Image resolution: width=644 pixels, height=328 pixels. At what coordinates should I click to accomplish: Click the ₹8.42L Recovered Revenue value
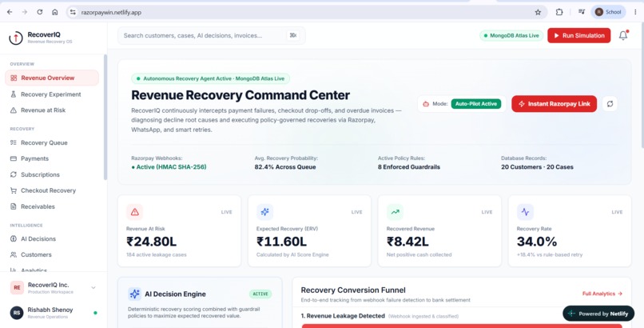[407, 242]
